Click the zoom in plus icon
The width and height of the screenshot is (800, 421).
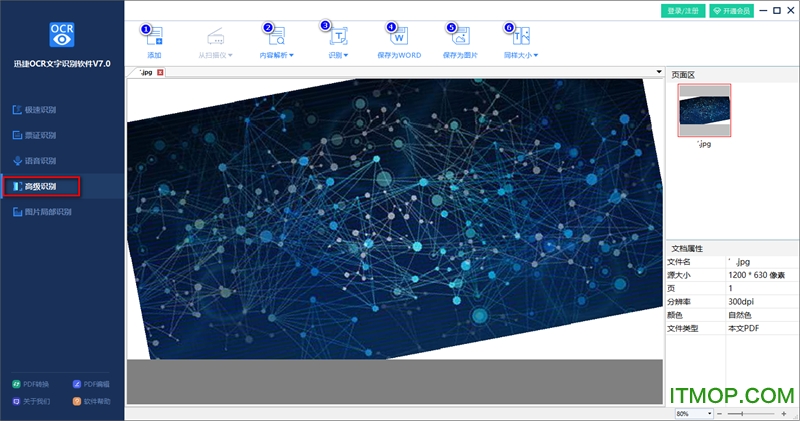786,413
